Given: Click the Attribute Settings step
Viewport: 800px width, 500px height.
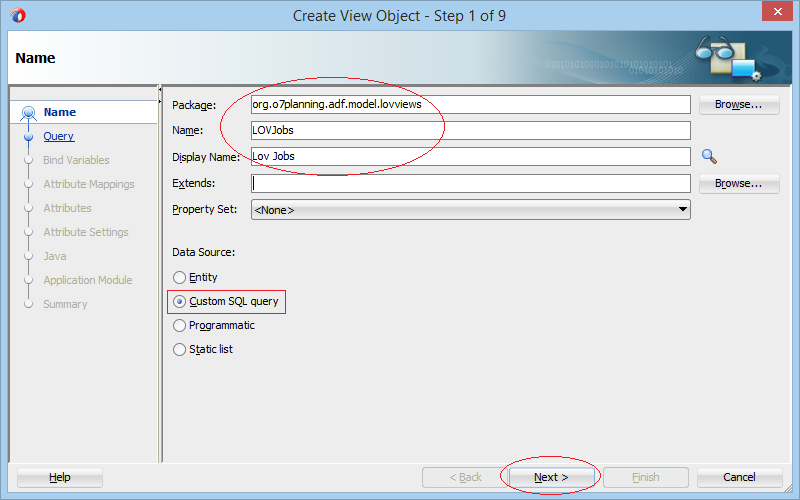Looking at the screenshot, I should pyautogui.click(x=86, y=232).
